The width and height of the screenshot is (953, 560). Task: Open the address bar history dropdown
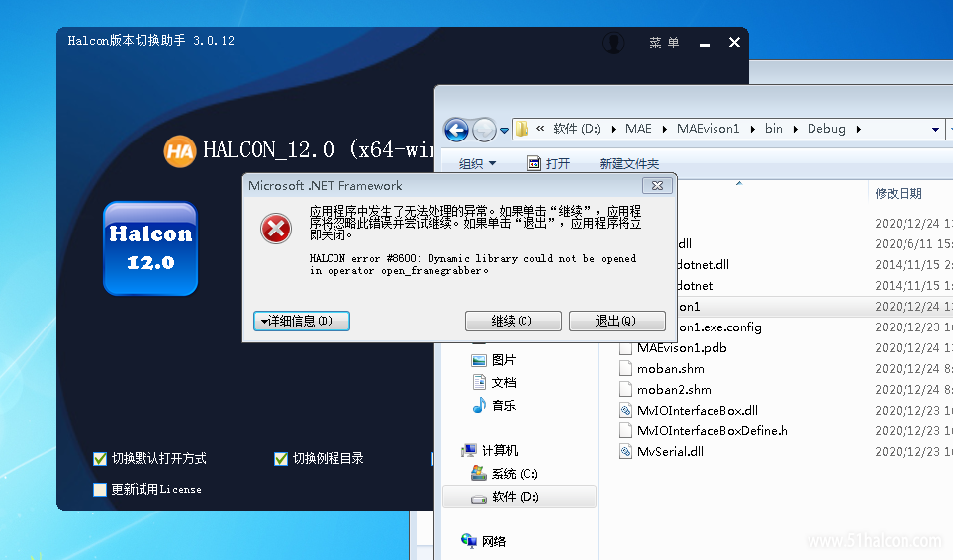(935, 130)
